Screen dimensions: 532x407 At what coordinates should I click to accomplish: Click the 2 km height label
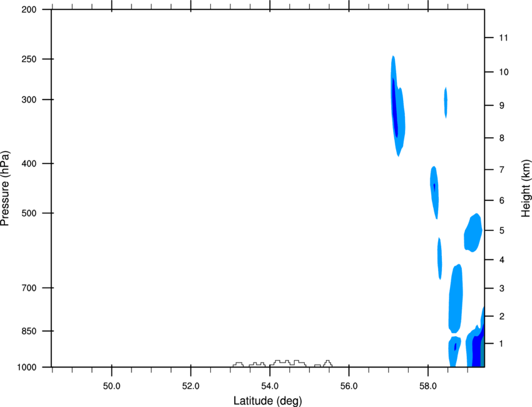(x=502, y=316)
